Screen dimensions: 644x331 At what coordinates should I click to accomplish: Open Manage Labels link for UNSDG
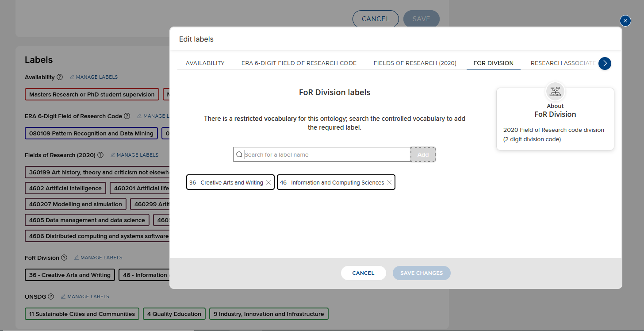pyautogui.click(x=85, y=296)
